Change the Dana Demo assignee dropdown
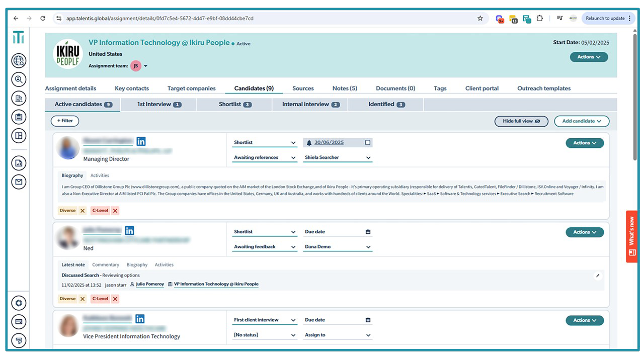This screenshot has width=644, height=362. tap(338, 247)
